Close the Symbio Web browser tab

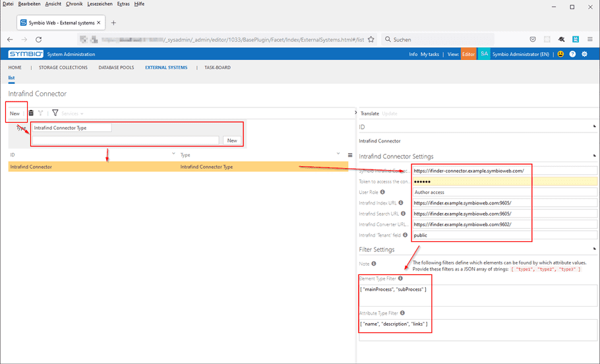click(99, 23)
